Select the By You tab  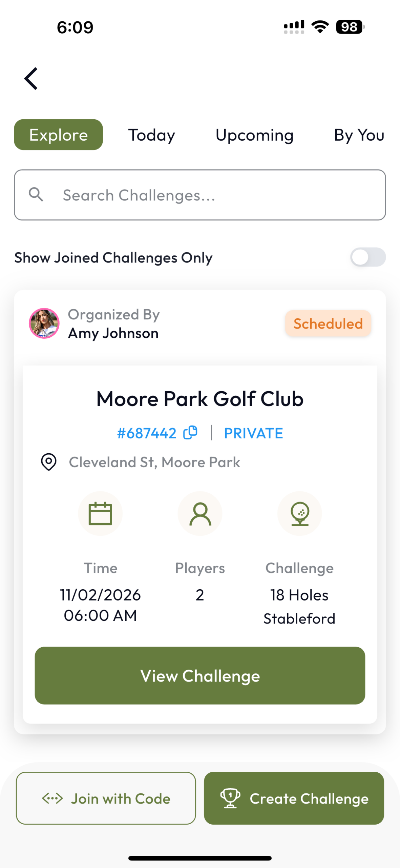(359, 135)
